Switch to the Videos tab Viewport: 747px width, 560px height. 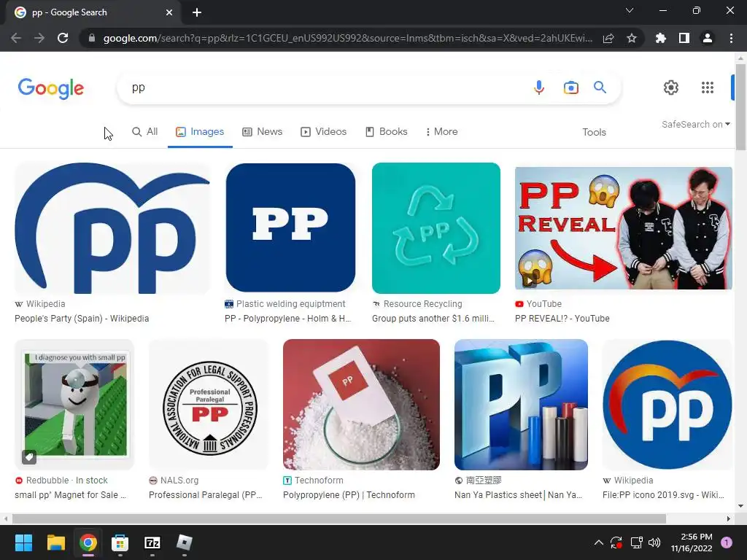323,131
